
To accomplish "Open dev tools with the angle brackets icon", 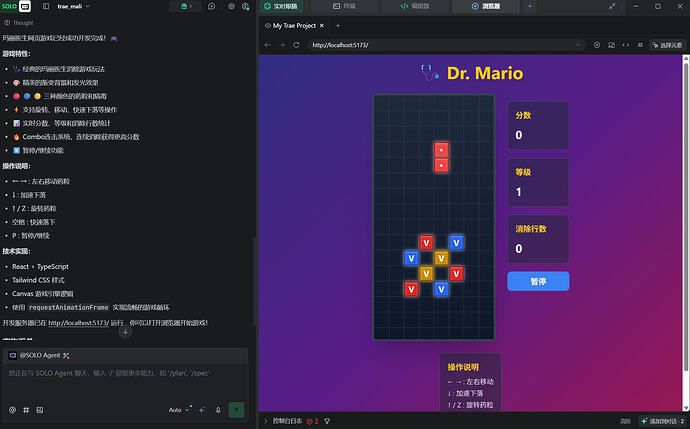I will coord(625,45).
